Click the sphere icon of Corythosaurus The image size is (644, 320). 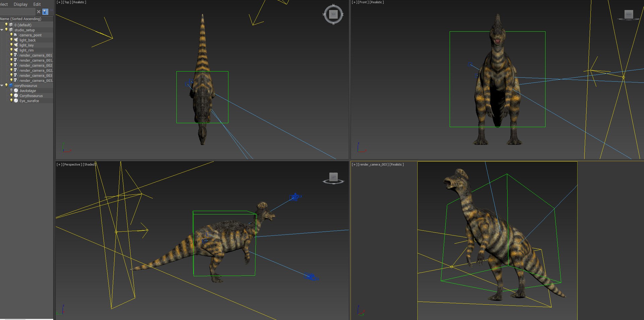point(16,95)
